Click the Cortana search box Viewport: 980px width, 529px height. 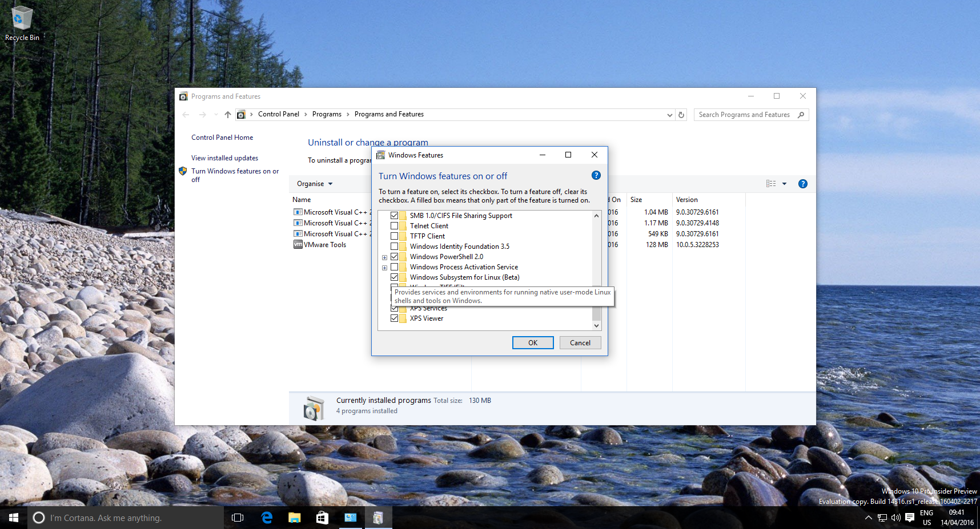[x=126, y=518]
